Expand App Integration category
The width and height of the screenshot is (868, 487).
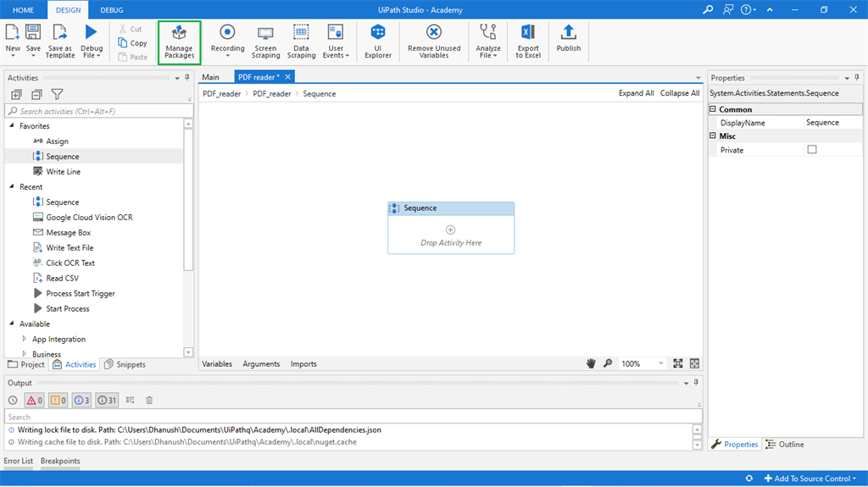(x=24, y=339)
